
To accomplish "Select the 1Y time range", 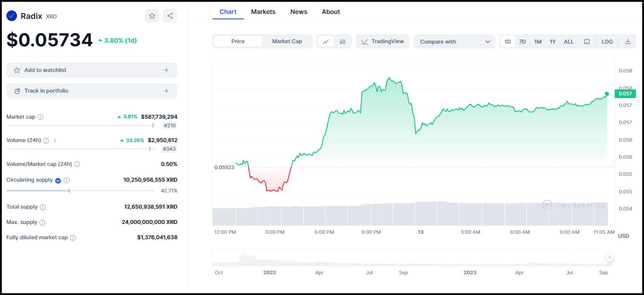I will pos(553,41).
